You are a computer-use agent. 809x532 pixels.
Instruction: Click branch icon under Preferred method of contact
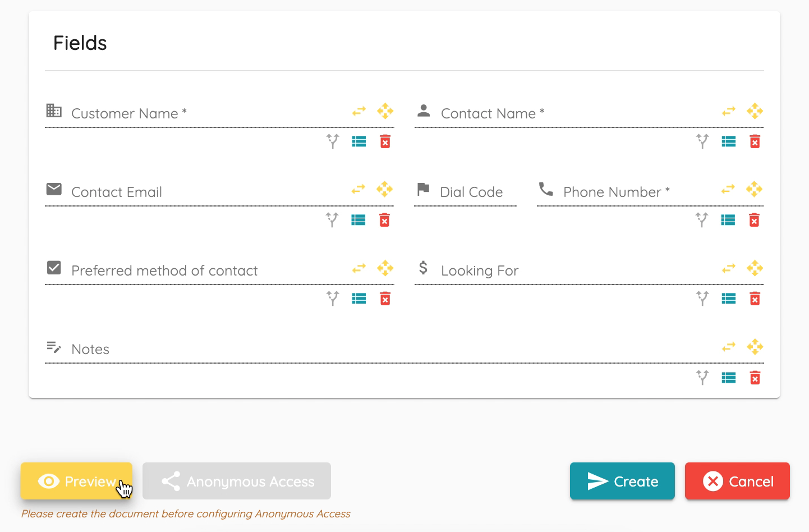click(333, 299)
